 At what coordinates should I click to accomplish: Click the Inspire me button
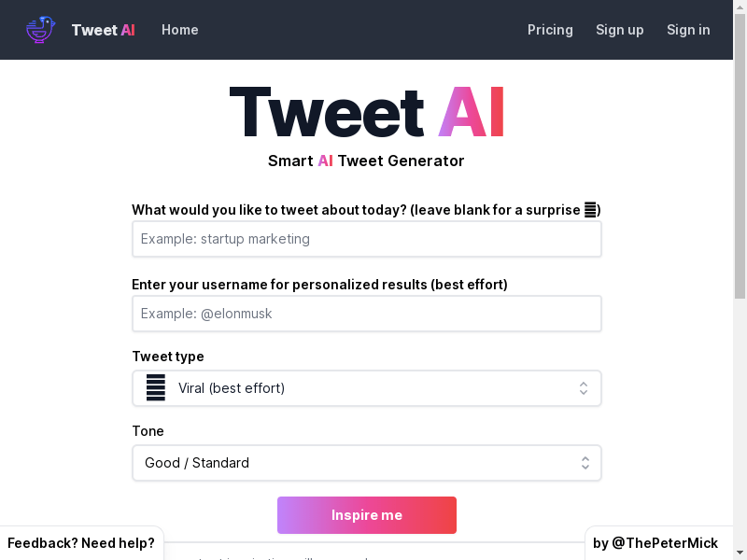pos(367,515)
